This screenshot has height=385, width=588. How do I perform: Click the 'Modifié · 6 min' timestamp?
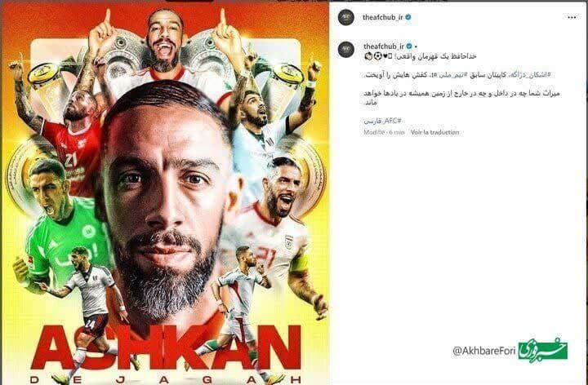click(384, 132)
